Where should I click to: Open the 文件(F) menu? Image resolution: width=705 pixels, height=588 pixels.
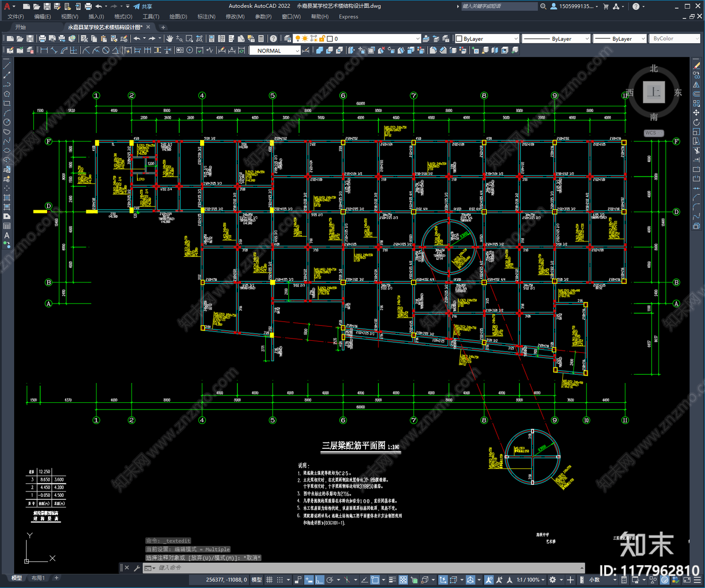pos(16,17)
